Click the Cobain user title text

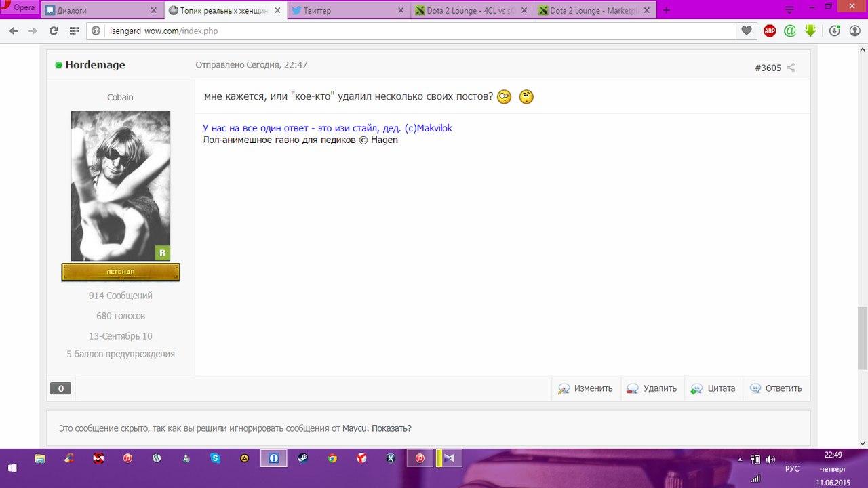click(x=121, y=97)
